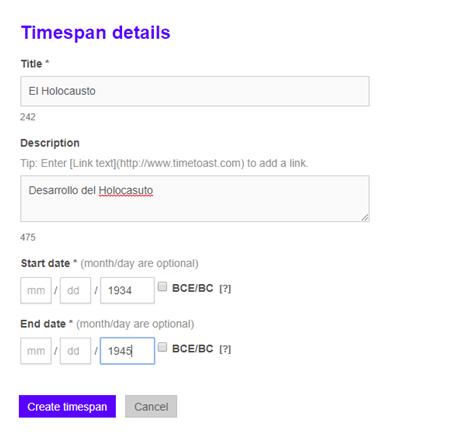Click the Description field label
Screen dimensions: 467x437
coord(50,143)
